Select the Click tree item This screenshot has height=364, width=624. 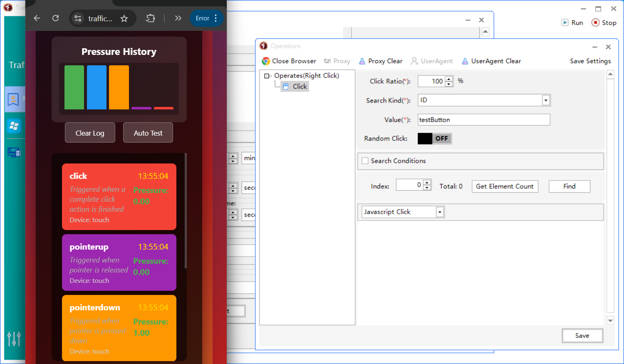[x=299, y=87]
